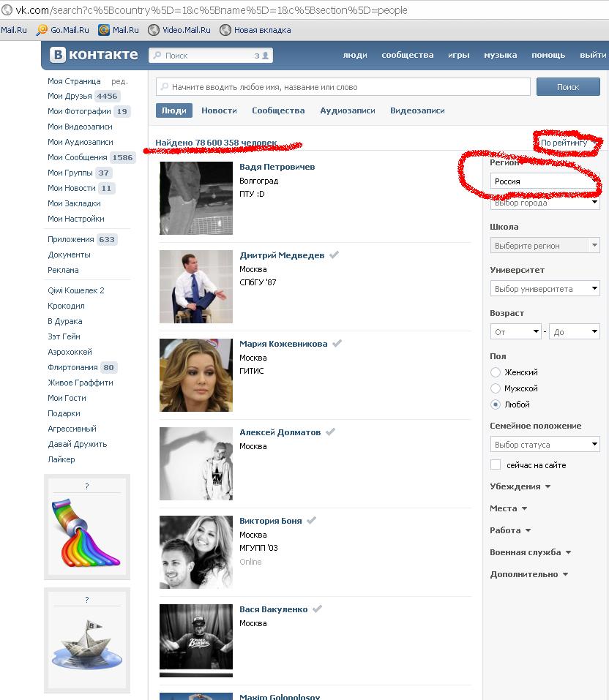
Task: Click verified checkmark beside Виктория Боня
Action: [x=311, y=520]
